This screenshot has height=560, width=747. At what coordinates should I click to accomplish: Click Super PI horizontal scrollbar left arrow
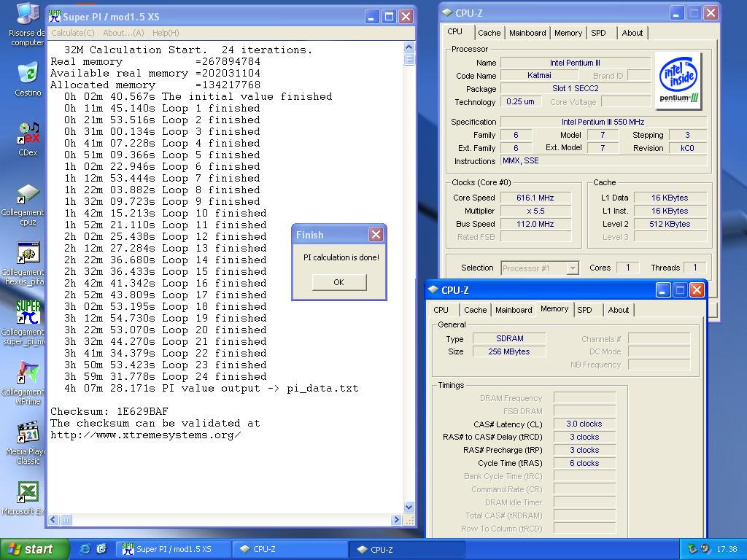coord(53,519)
